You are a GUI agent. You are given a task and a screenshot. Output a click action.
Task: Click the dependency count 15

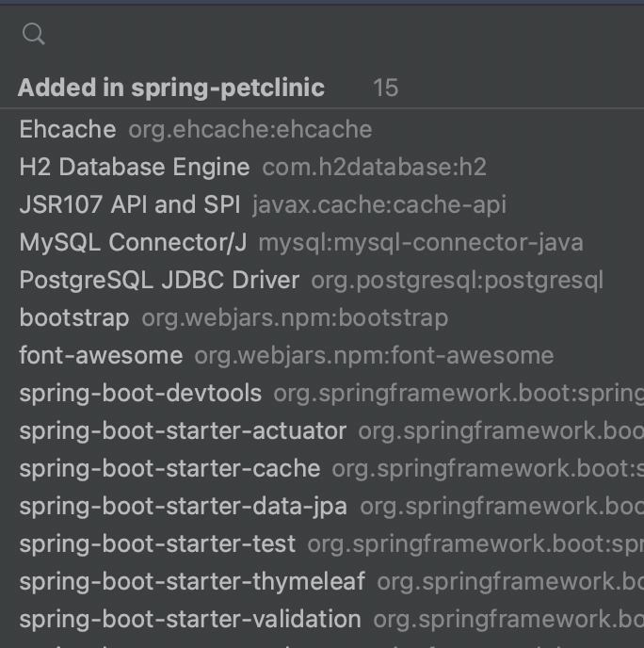(x=385, y=89)
